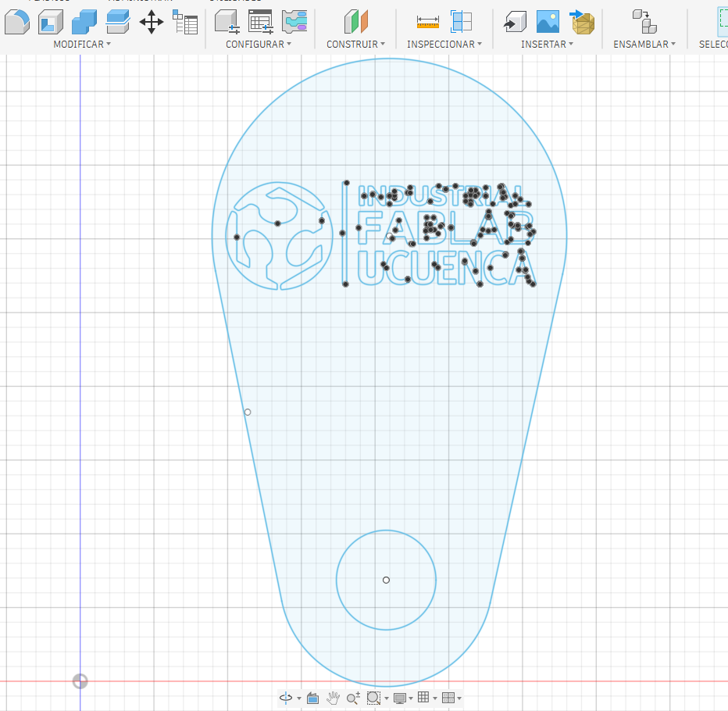The height and width of the screenshot is (711, 728).
Task: Expand the ENSAMBLAR dropdown menu
Action: click(644, 44)
